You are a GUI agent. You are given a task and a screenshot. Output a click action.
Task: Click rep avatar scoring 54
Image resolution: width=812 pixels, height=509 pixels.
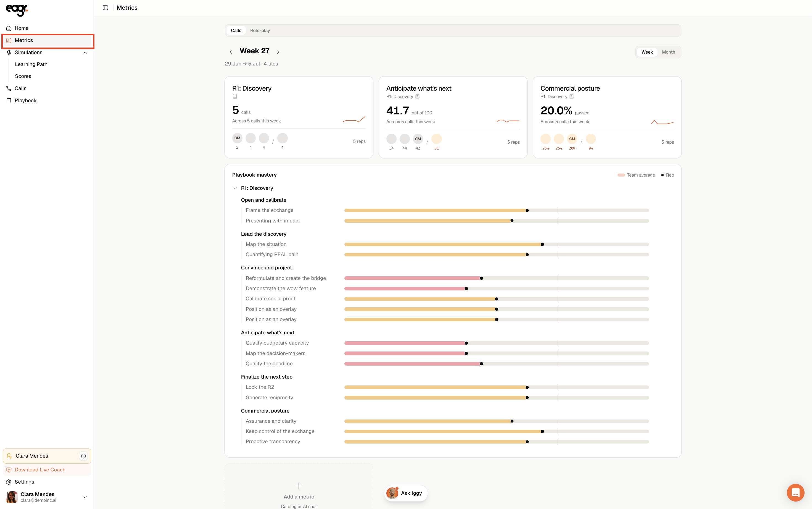(391, 139)
